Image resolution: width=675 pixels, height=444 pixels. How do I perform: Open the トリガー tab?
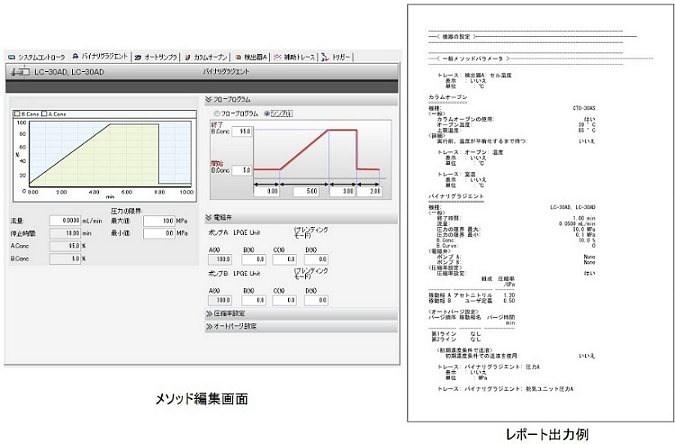click(x=336, y=57)
